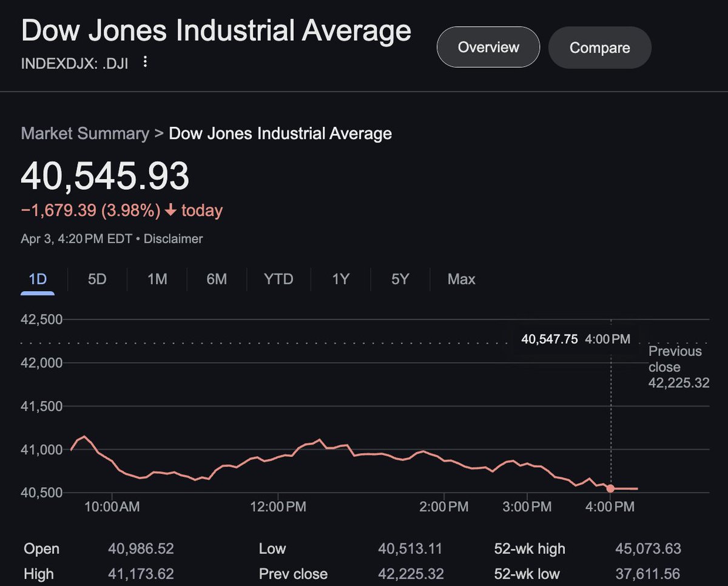
Task: Click the Low value 40,513.11
Action: [410, 549]
